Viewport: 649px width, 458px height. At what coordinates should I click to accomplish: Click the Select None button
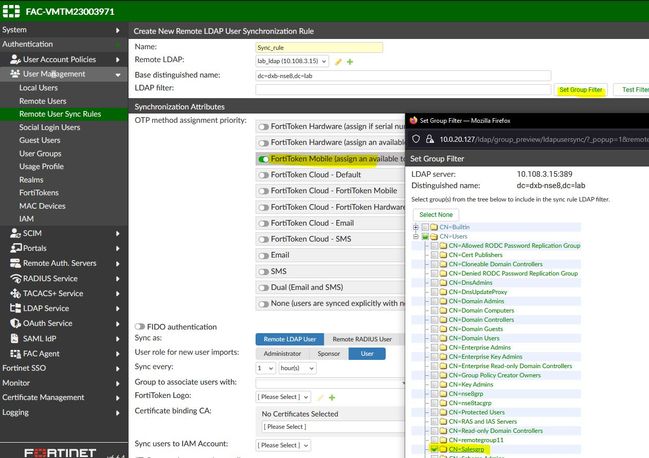pos(436,215)
